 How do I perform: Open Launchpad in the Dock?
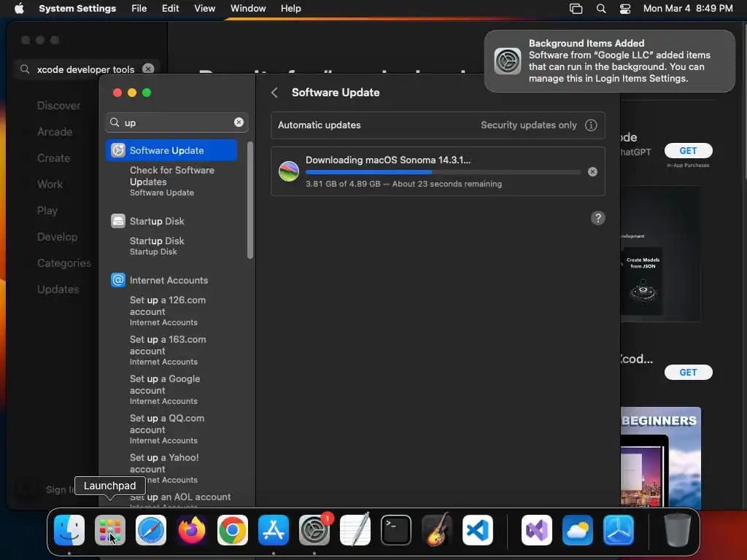point(110,530)
